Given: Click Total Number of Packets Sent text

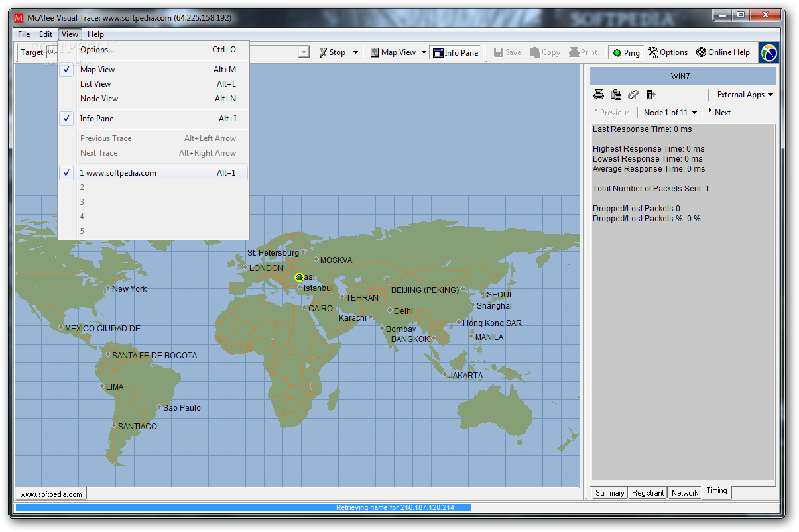Looking at the screenshot, I should coord(651,189).
